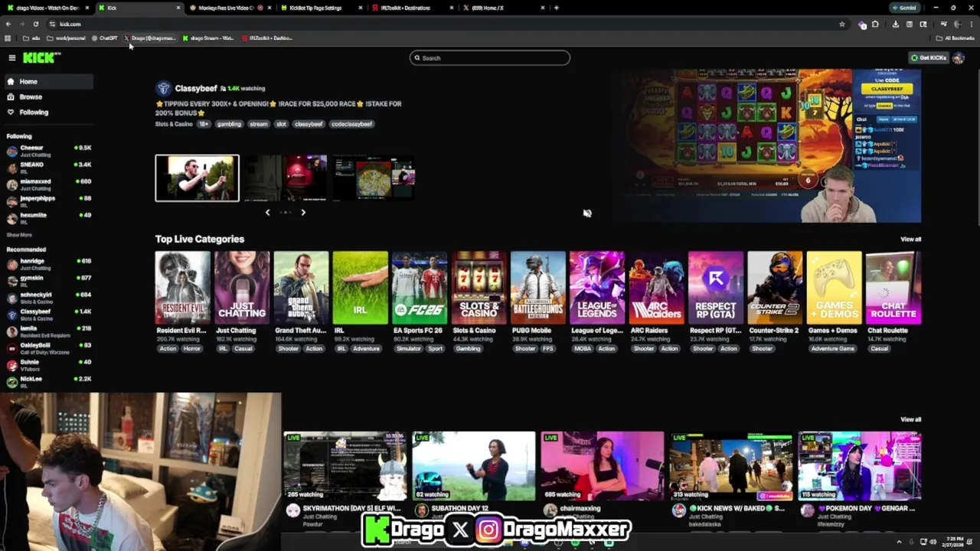Select first featured carousel thumbnail

click(x=197, y=178)
